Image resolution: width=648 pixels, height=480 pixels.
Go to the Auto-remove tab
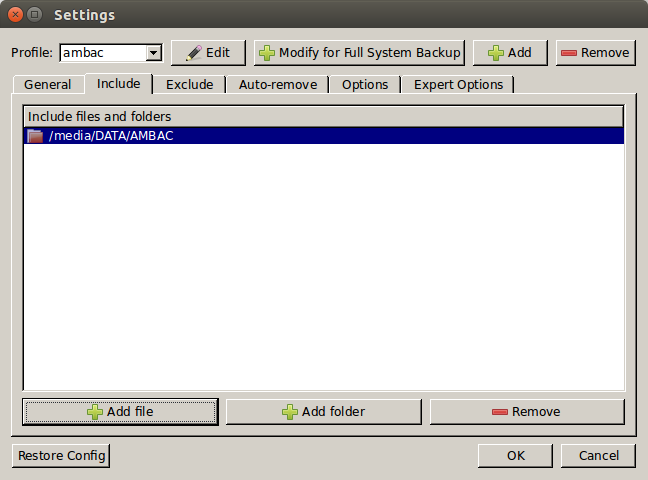[278, 85]
